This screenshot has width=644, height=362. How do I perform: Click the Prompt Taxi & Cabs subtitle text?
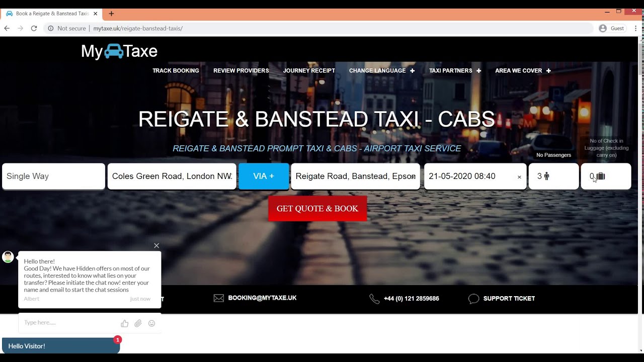point(317,149)
